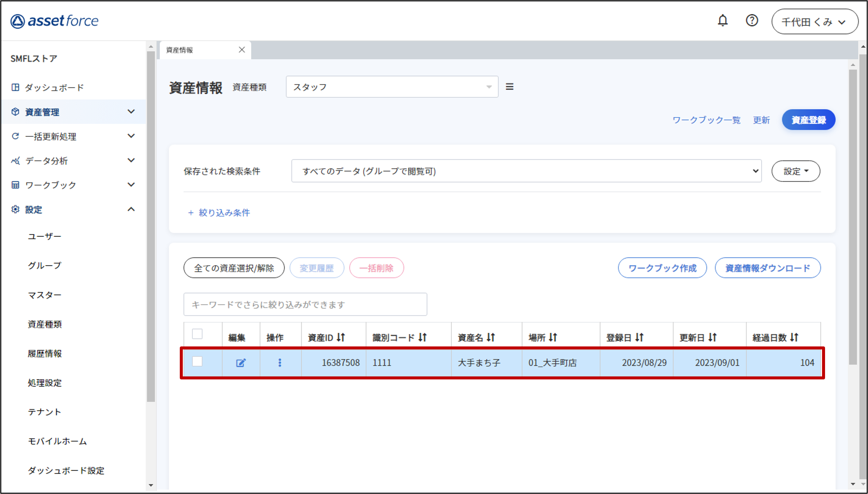Viewport: 868px width, 494px height.
Task: Click the notification bell icon
Action: pos(723,21)
